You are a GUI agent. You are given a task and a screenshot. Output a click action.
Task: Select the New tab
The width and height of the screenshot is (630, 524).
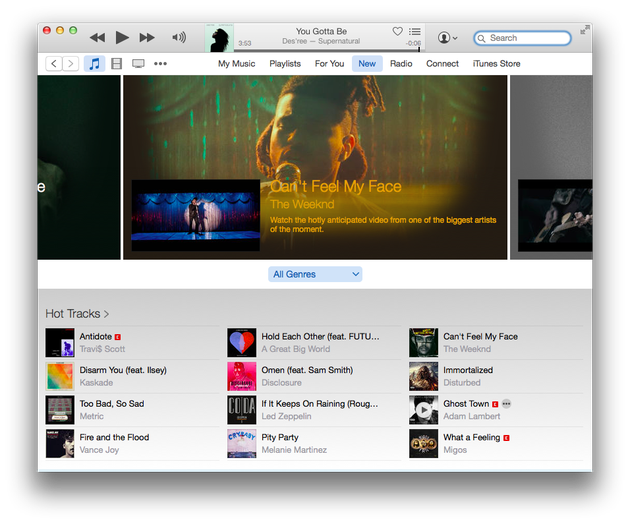coord(367,63)
